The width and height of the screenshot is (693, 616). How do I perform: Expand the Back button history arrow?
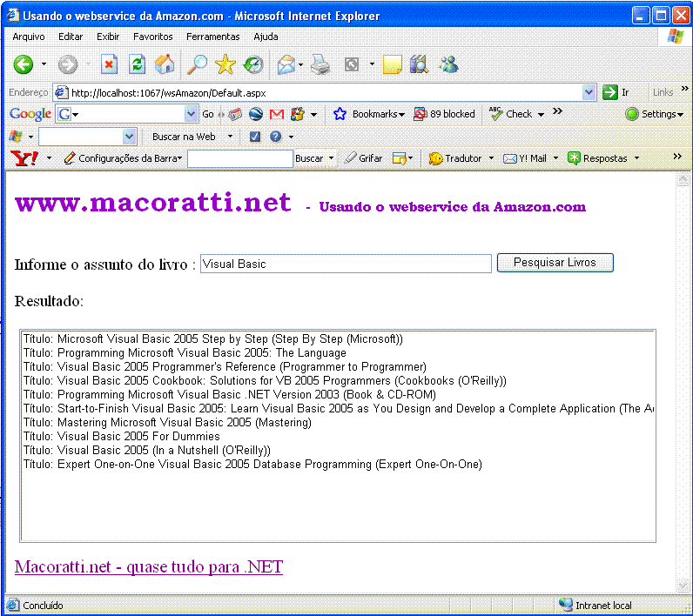44,64
